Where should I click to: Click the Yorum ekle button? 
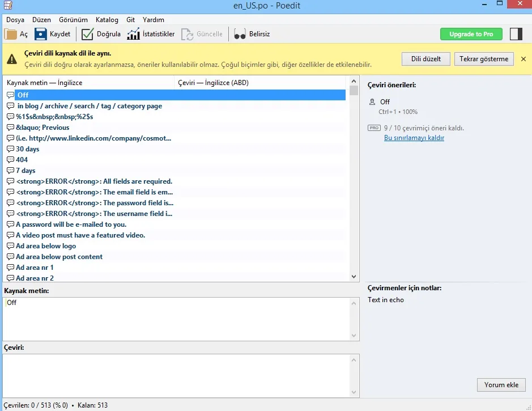pyautogui.click(x=501, y=385)
